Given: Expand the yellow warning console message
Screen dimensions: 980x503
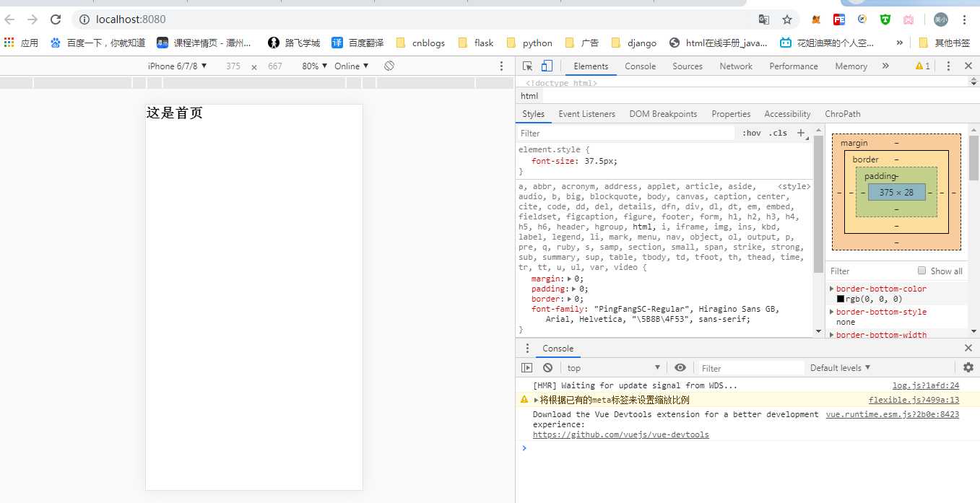Looking at the screenshot, I should [x=536, y=400].
